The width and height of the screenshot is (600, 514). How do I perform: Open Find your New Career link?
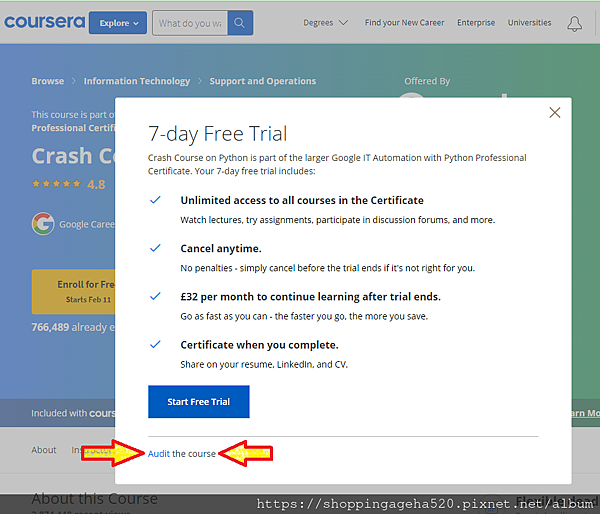404,23
